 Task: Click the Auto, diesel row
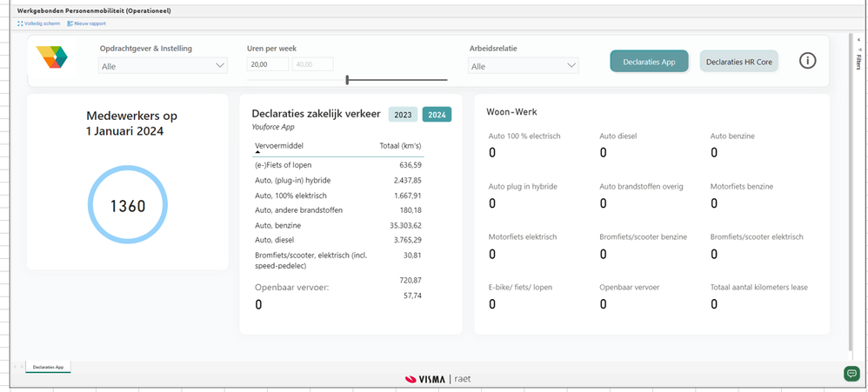[x=339, y=240]
